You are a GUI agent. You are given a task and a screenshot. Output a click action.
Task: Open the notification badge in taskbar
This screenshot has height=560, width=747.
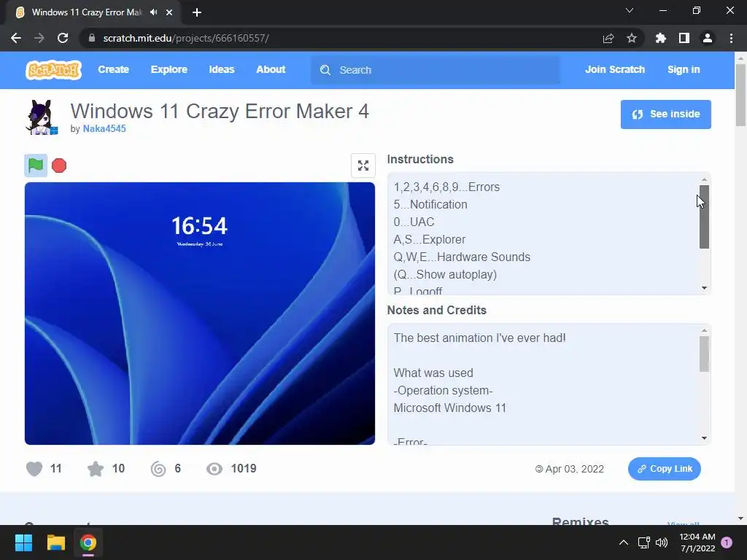(727, 542)
